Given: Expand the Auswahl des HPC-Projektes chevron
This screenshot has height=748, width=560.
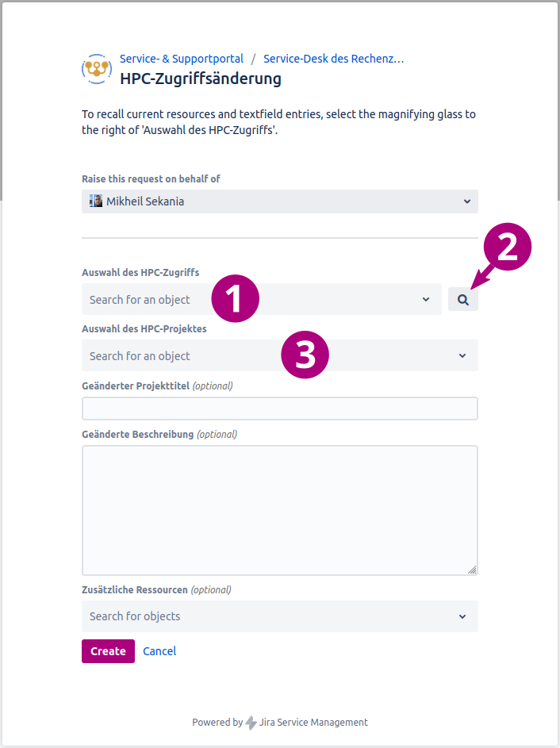Looking at the screenshot, I should pos(462,355).
